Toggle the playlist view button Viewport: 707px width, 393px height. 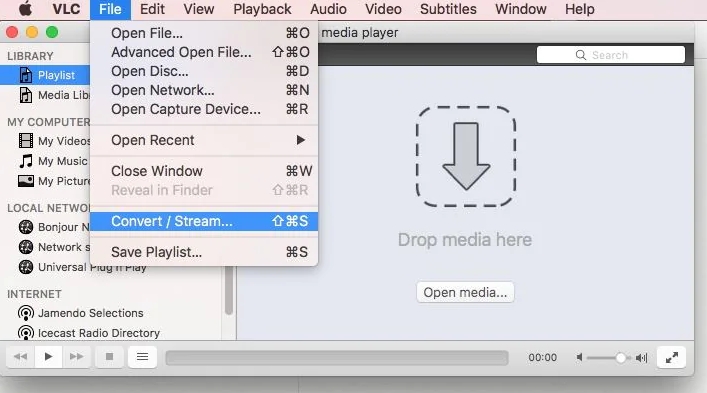142,357
